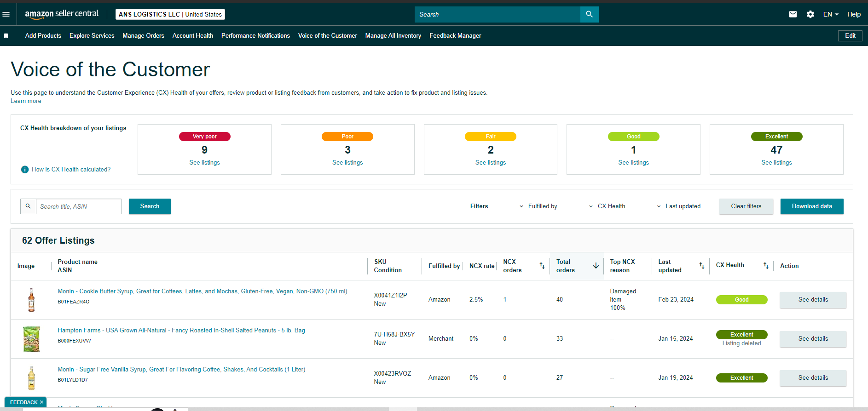Click the Download data button

point(812,206)
